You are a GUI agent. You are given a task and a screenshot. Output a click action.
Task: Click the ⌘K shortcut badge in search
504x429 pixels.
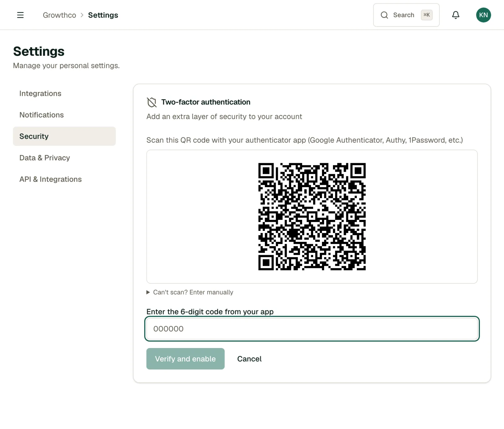pyautogui.click(x=427, y=15)
